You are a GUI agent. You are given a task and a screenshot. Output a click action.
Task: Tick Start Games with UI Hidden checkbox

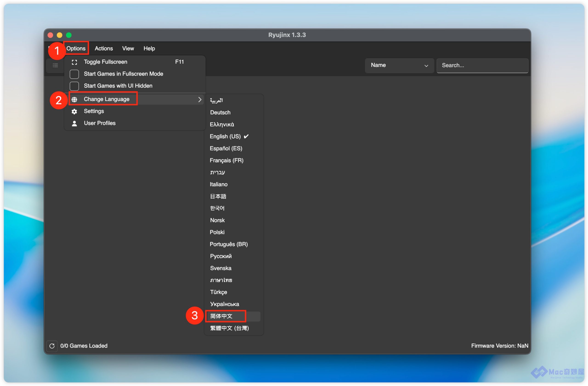[74, 86]
